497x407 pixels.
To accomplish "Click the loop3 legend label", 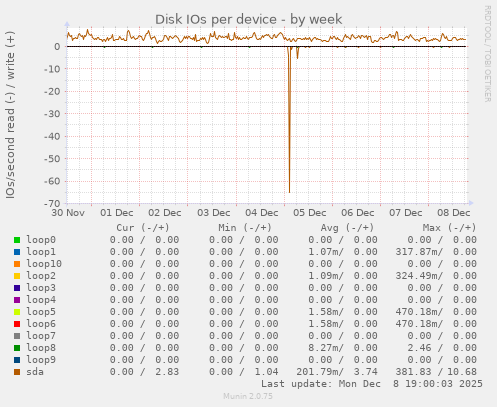I will (41, 288).
